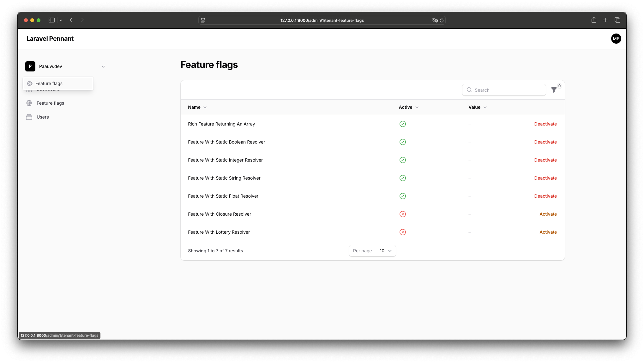
Task: Click the browser reload page icon
Action: (442, 20)
